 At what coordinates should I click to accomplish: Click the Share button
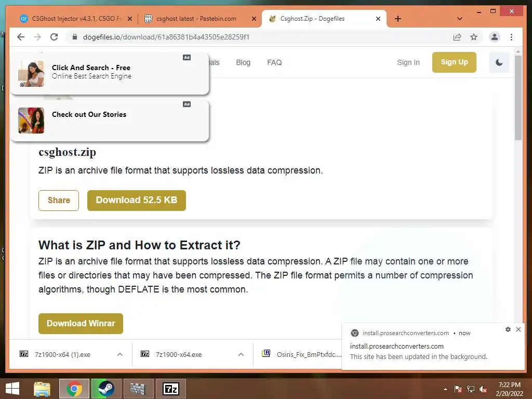point(59,200)
